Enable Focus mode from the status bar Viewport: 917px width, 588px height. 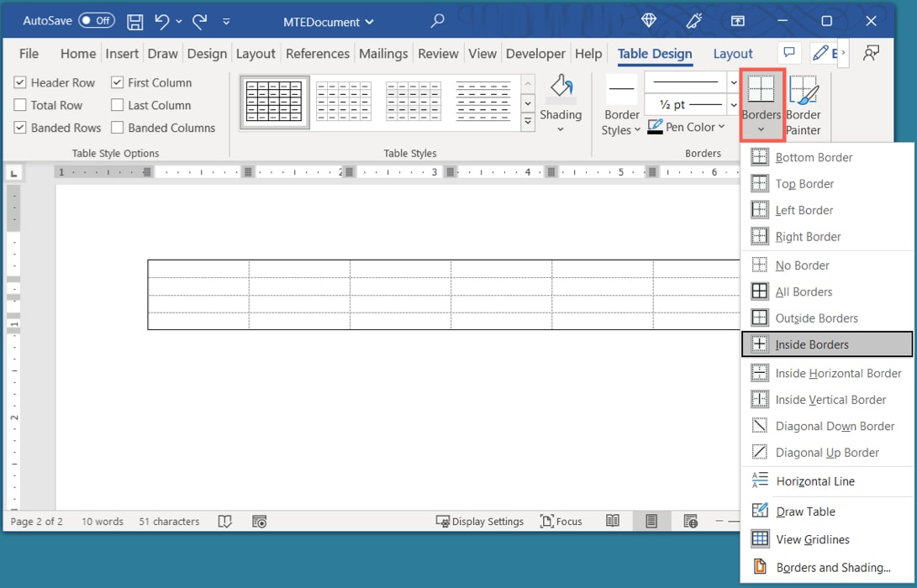[561, 521]
